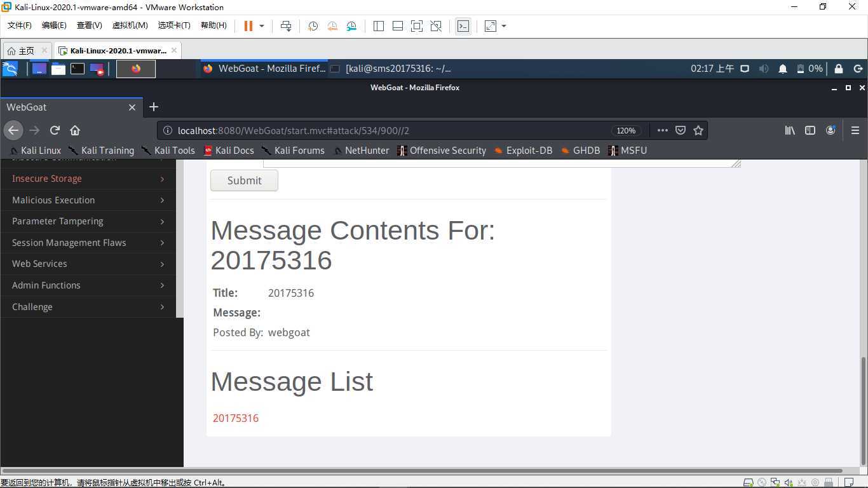Reload the WebGoat page
This screenshot has width=868, height=488.
tap(55, 130)
